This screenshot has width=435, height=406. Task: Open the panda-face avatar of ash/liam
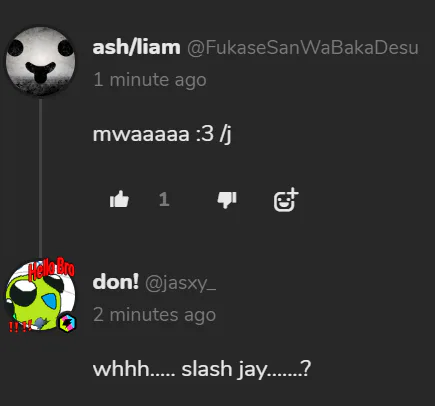pyautogui.click(x=41, y=61)
